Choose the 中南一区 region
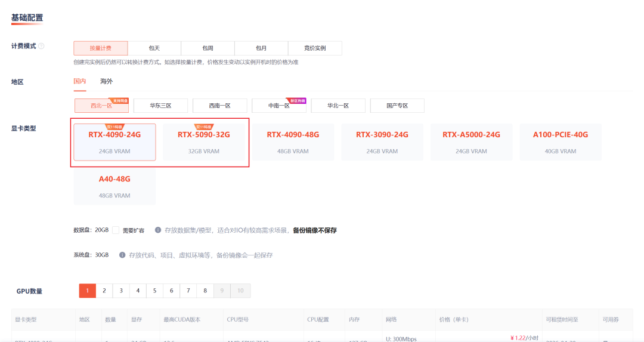This screenshot has height=342, width=644. point(279,106)
